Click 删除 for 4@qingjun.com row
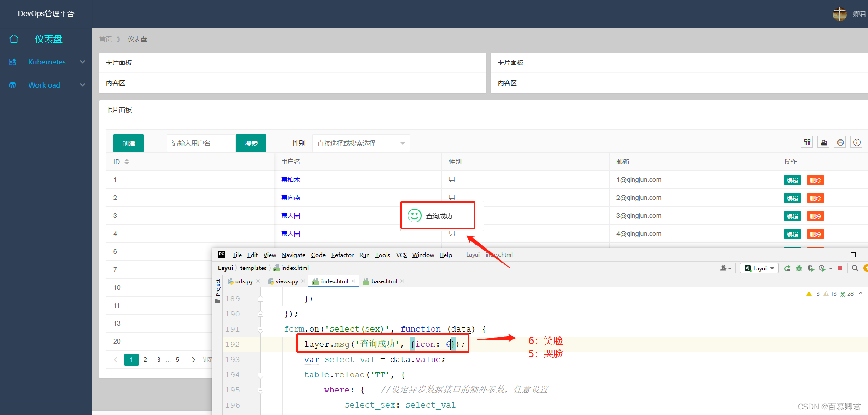This screenshot has width=868, height=415. coord(815,234)
